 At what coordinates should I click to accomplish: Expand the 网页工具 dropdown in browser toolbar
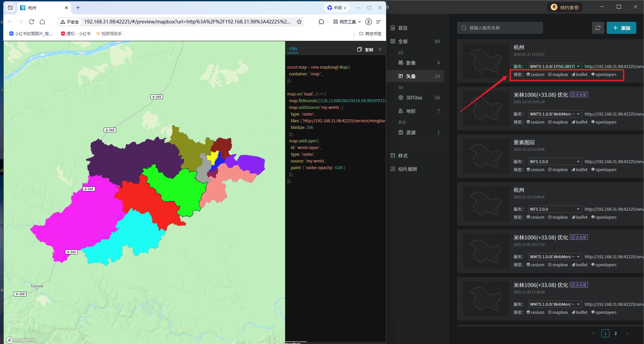click(x=347, y=22)
